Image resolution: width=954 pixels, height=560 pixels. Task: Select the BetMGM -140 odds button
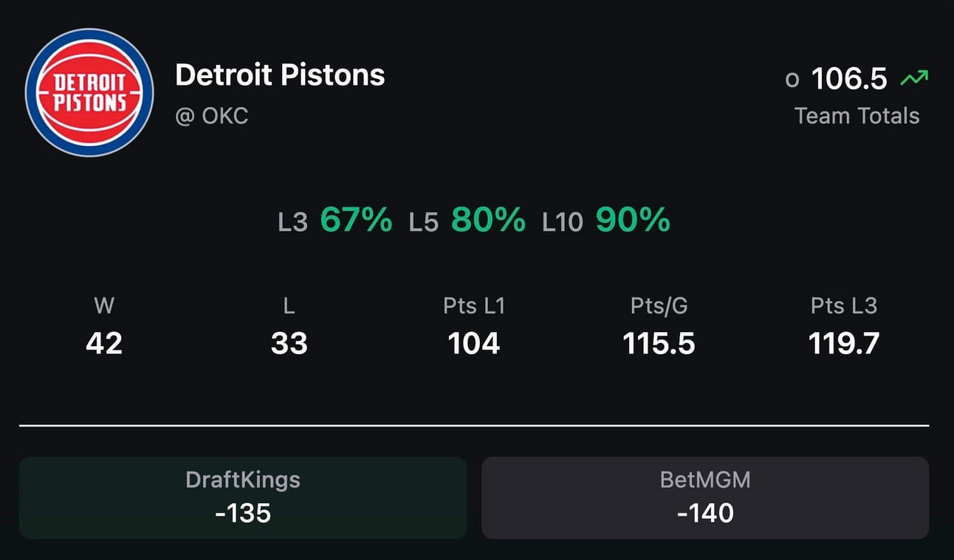coord(705,497)
